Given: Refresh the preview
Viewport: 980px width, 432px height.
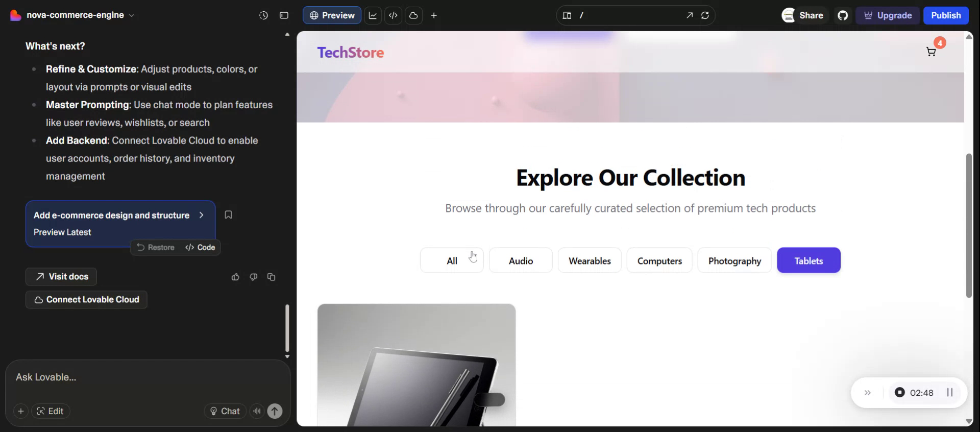Looking at the screenshot, I should click(x=705, y=15).
